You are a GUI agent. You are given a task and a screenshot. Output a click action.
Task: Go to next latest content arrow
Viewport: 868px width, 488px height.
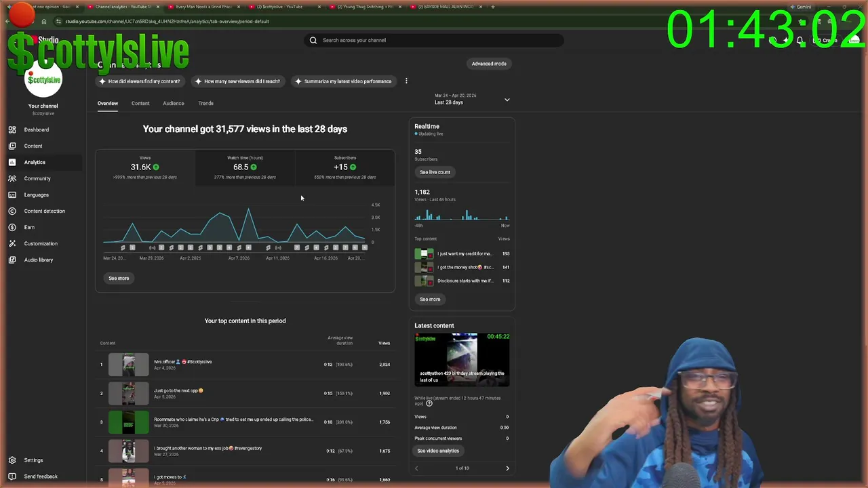[507, 468]
